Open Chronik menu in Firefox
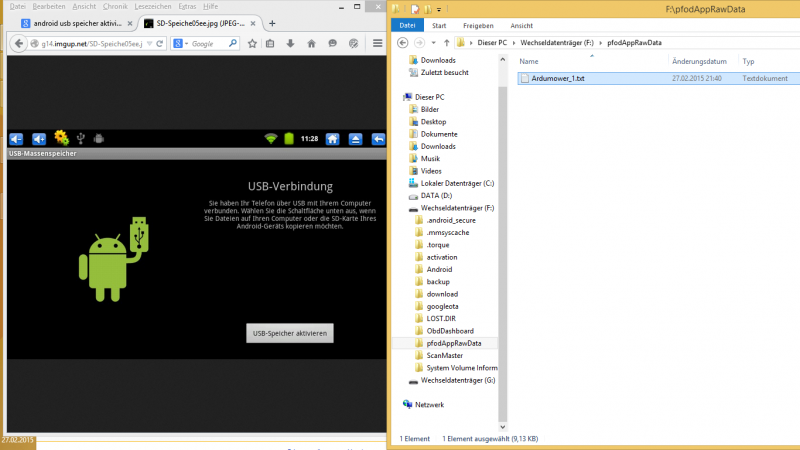Image resolution: width=800 pixels, height=450 pixels. coord(115,6)
